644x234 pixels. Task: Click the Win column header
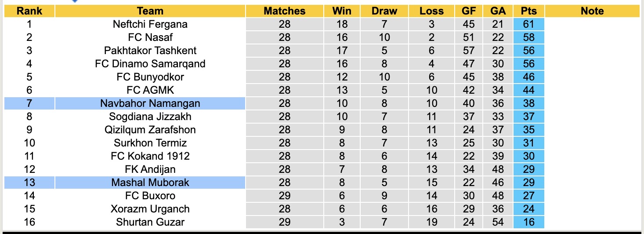click(342, 11)
